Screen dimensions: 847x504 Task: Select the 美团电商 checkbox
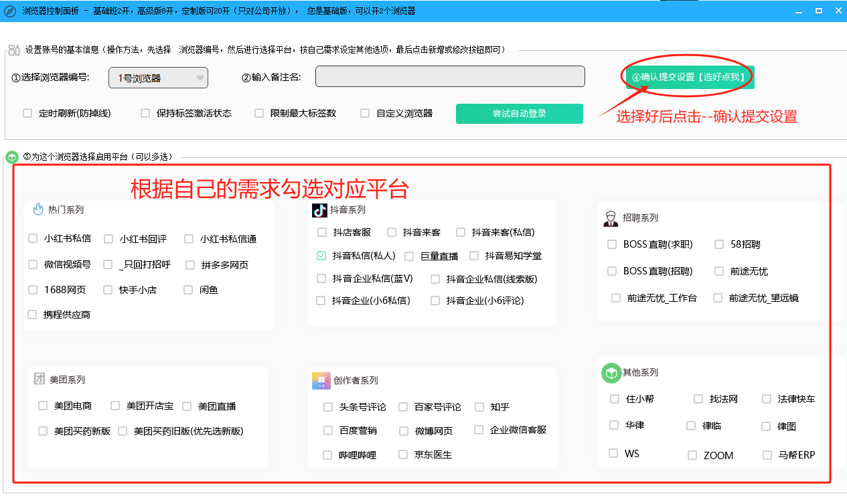click(43, 406)
